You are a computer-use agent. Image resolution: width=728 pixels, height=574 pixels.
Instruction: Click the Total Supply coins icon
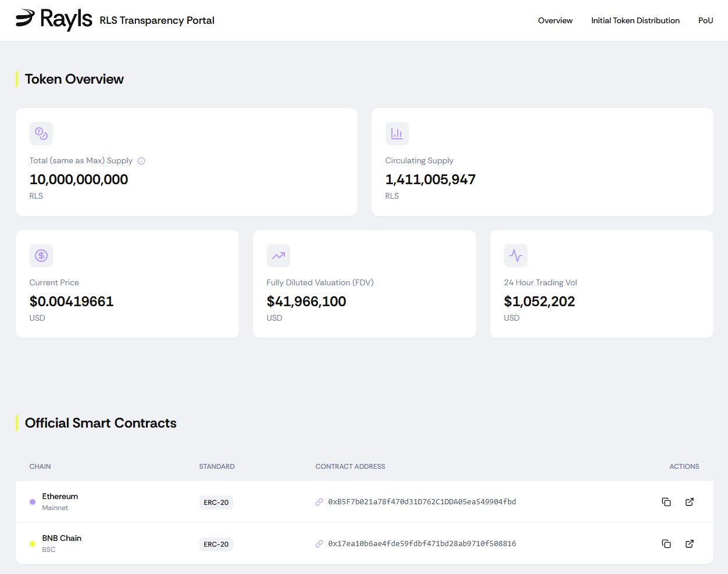pos(41,134)
